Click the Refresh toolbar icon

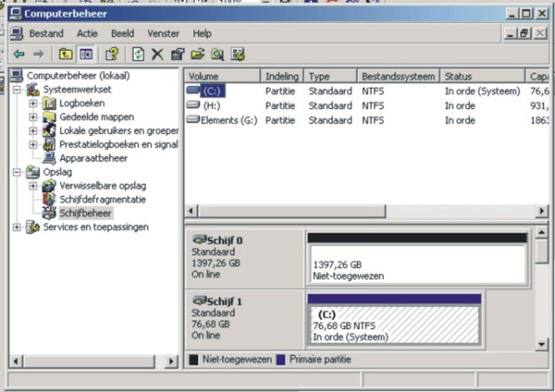coord(138,54)
